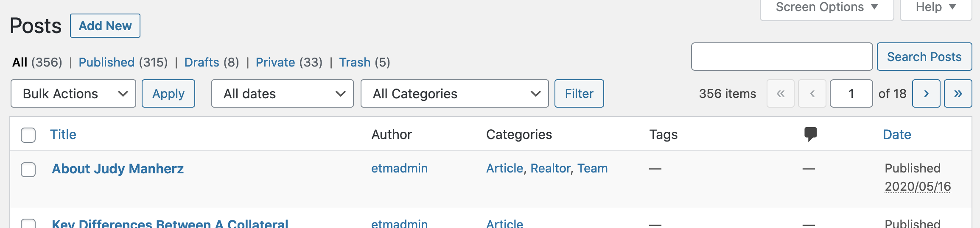980x228 pixels.
Task: Focus the search posts text field
Action: point(782,57)
